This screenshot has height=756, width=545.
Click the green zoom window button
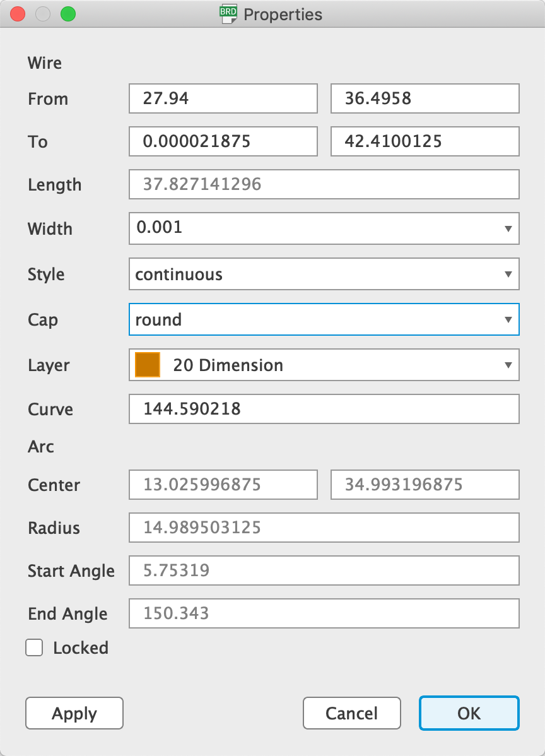(x=67, y=15)
